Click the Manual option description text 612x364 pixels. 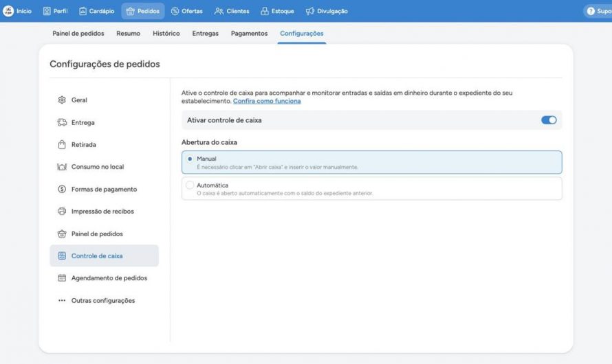coord(277,167)
